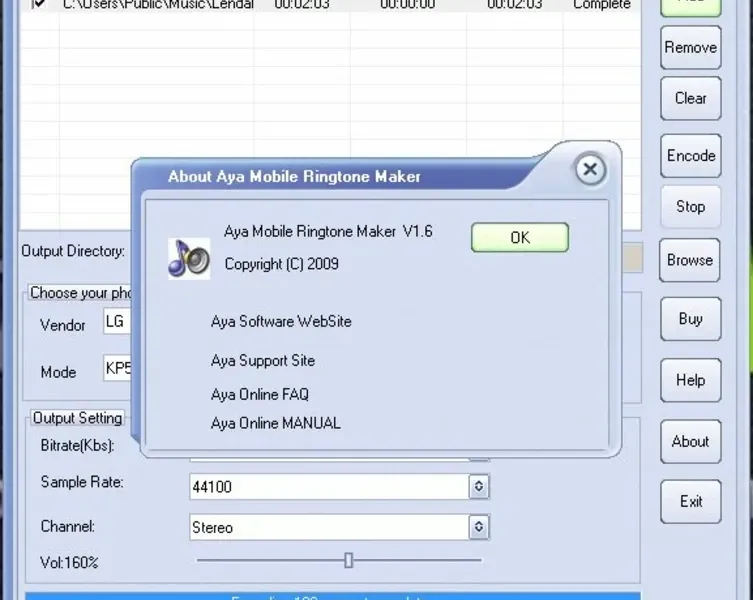Open the Aya Online MANUAL link
Image resolution: width=753 pixels, height=600 pixels.
[276, 423]
